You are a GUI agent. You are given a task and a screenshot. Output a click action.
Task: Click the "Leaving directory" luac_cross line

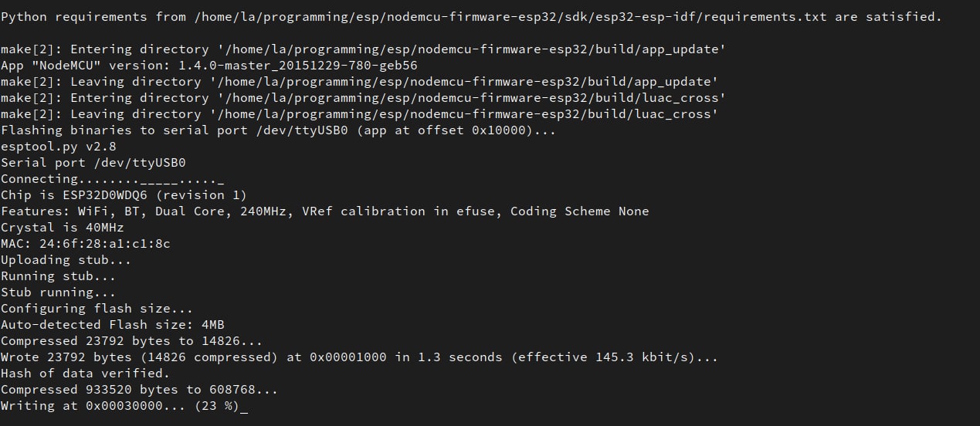[359, 114]
